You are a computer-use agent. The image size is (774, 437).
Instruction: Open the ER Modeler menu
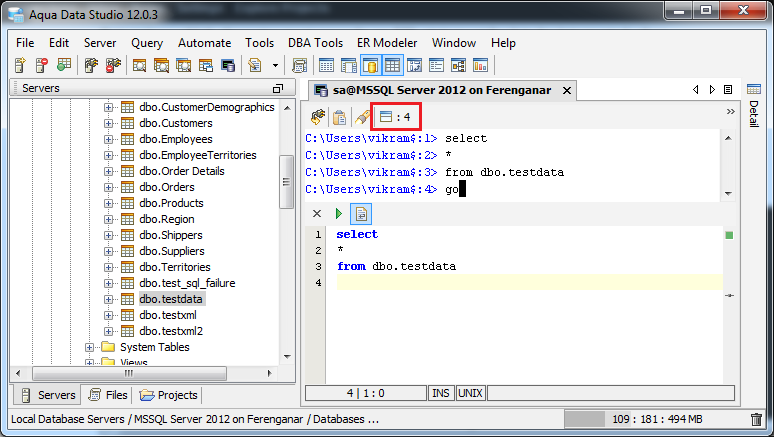coord(387,43)
